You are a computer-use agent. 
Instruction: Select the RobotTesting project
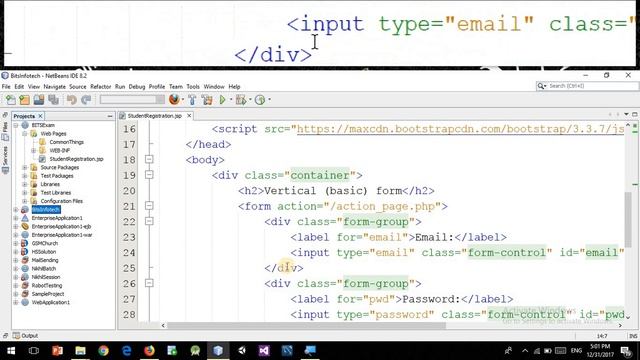tap(47, 285)
